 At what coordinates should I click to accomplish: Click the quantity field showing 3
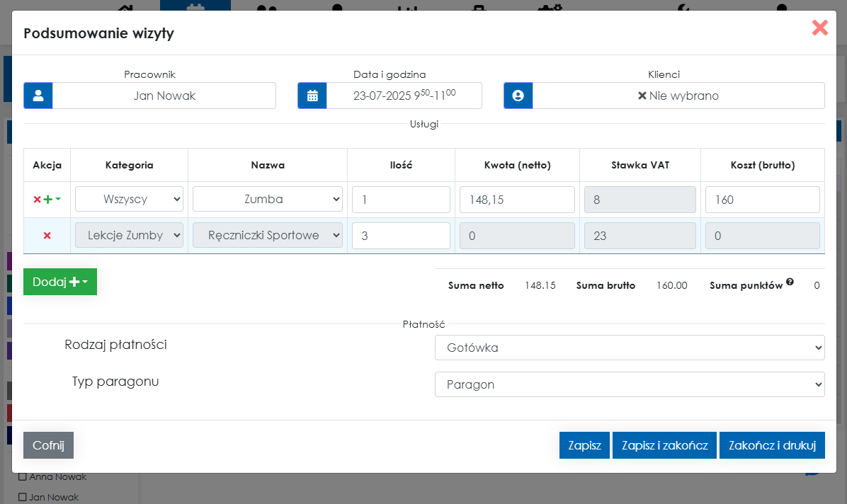click(401, 236)
